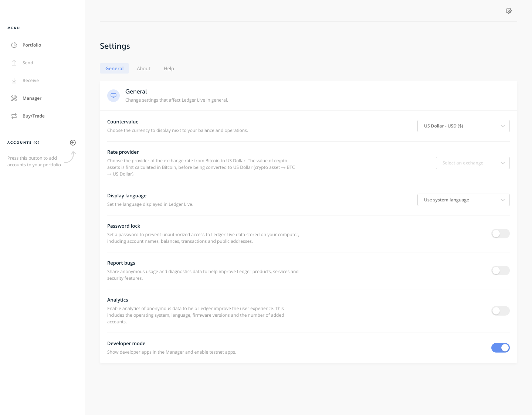Click the Rate provider label
The image size is (532, 415).
tap(123, 152)
